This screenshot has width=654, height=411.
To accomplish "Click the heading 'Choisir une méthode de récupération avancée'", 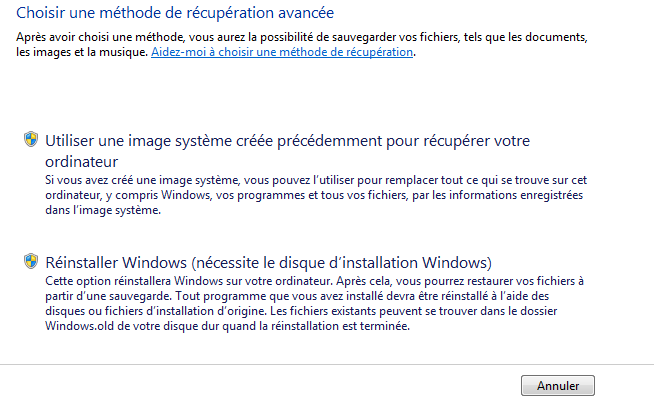I will pyautogui.click(x=175, y=13).
